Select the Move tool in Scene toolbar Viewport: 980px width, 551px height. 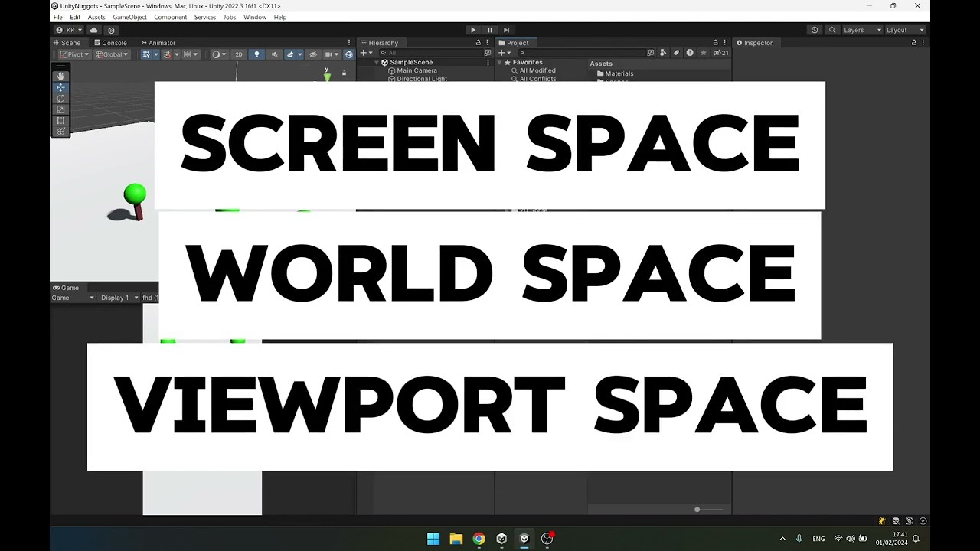[60, 87]
